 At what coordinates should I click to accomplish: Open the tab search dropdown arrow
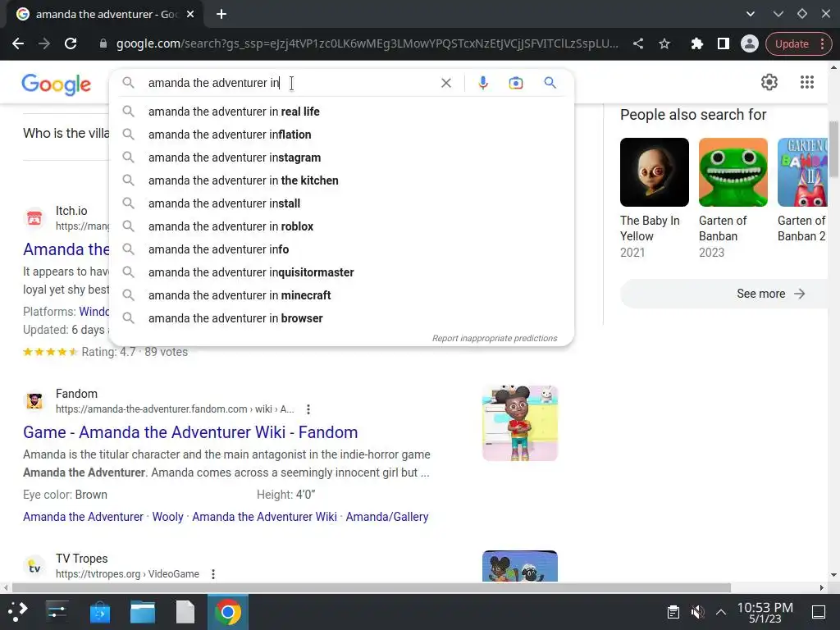click(751, 15)
